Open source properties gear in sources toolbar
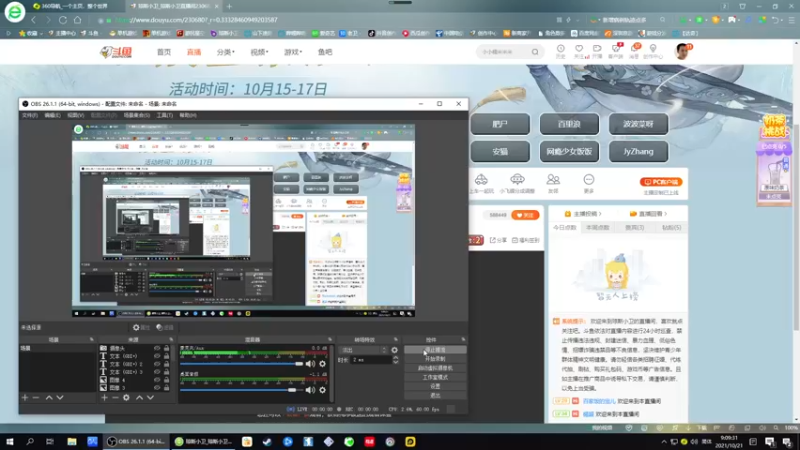800x450 pixels. tap(127, 397)
